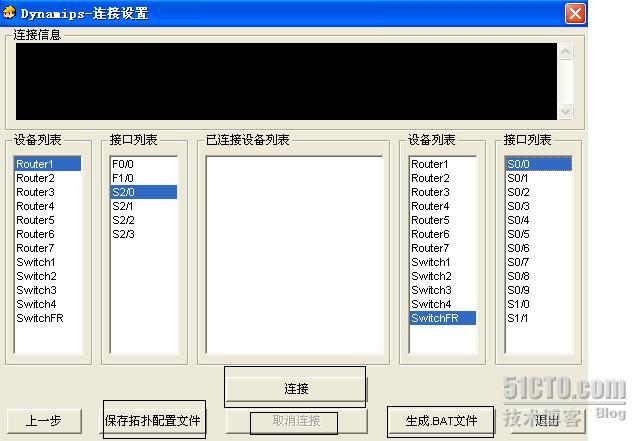This screenshot has height=441, width=640.
Task: Choose interface S2/0 in left interface list
Action: (144, 192)
